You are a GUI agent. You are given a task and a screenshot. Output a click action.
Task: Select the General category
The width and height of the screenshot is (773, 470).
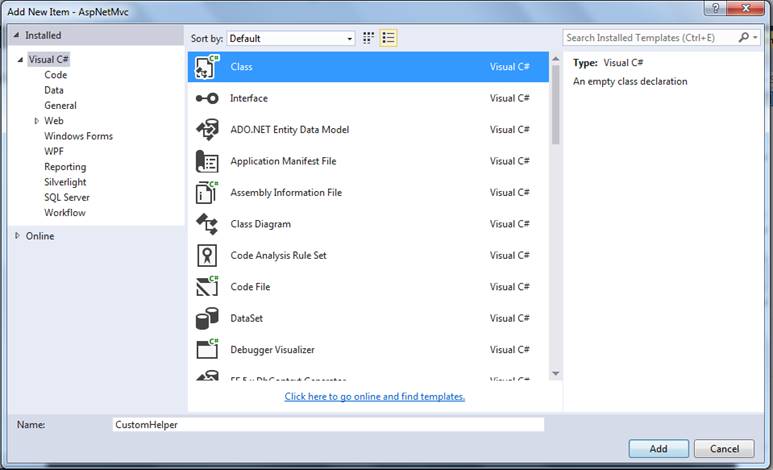click(60, 106)
